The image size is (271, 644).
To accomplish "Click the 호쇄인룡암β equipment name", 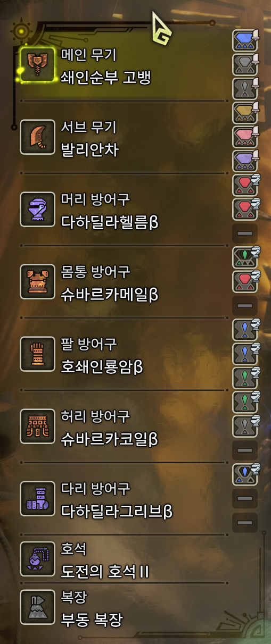I will (x=102, y=367).
